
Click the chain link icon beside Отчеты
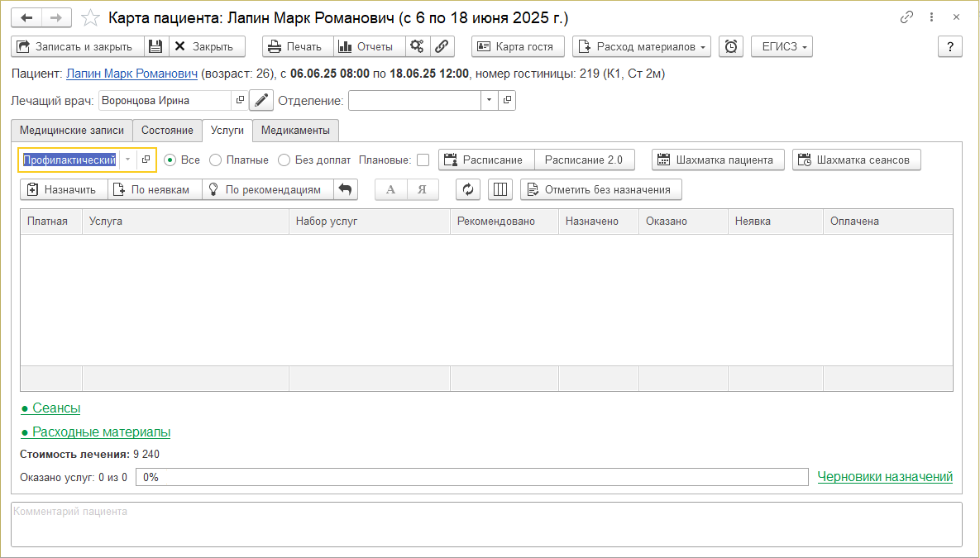pyautogui.click(x=442, y=46)
